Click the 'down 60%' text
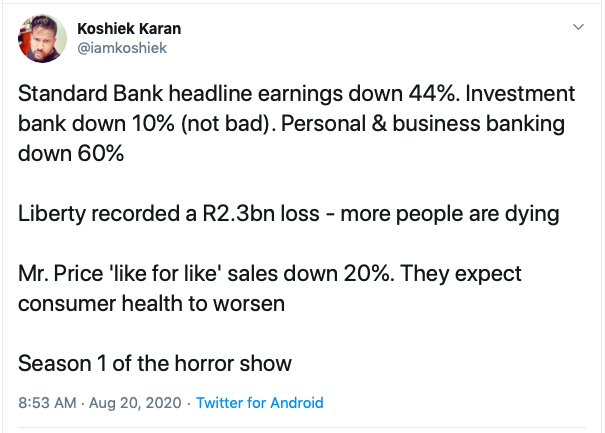The width and height of the screenshot is (605, 433). point(71,154)
